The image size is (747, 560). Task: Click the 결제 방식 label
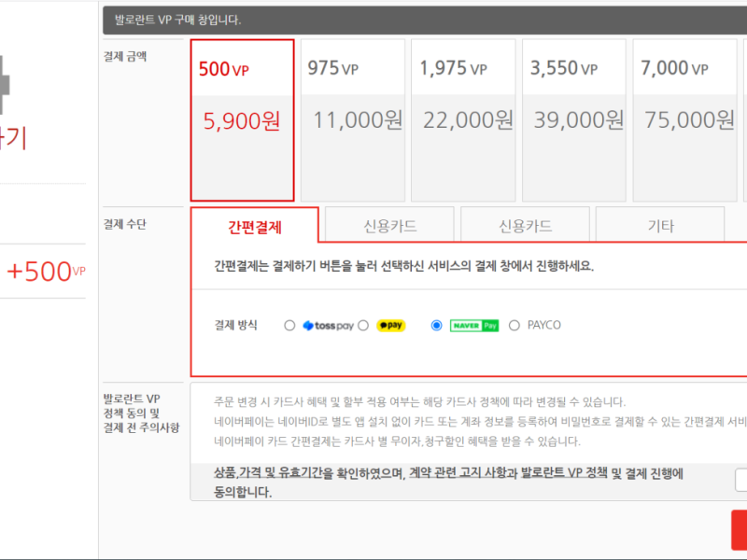pyautogui.click(x=236, y=326)
